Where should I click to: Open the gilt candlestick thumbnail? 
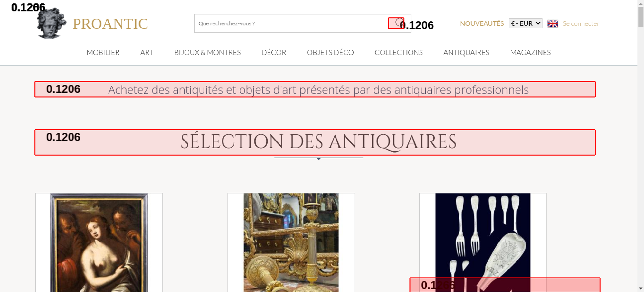coord(291,242)
